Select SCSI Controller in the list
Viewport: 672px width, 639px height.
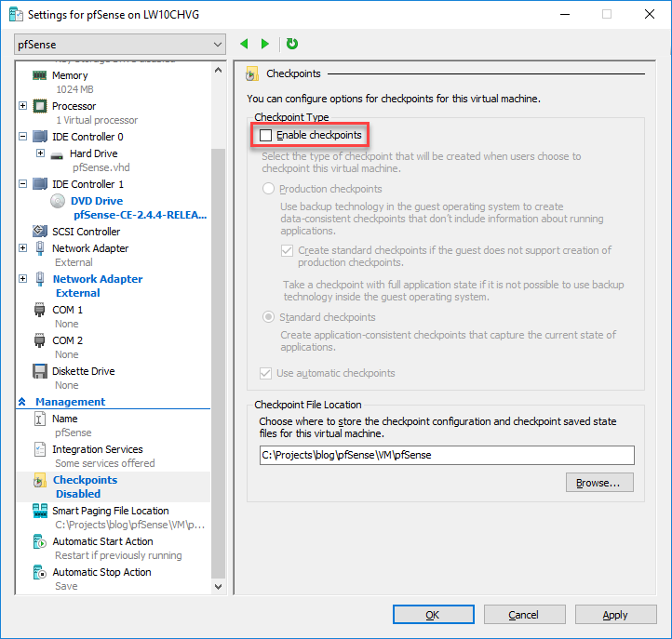87,232
